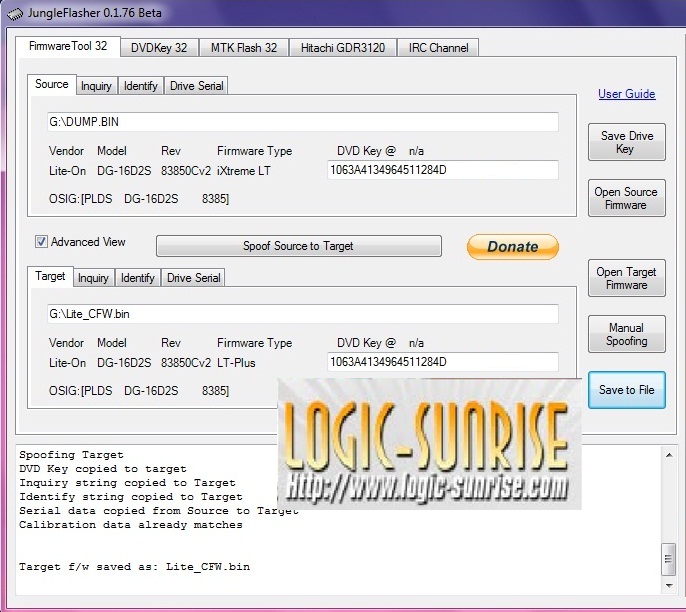The height and width of the screenshot is (612, 686).
Task: Select the Source sub-tab
Action: 52,84
